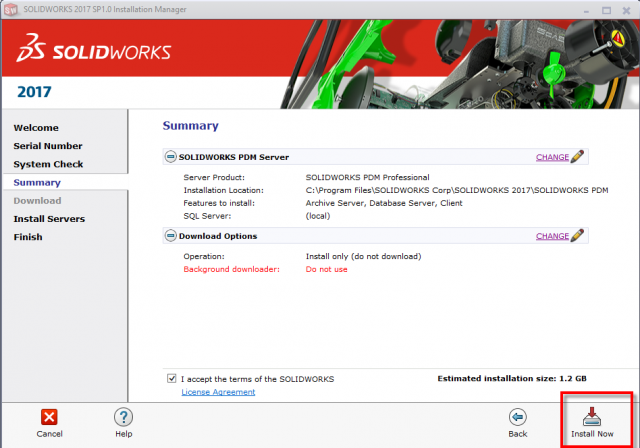Go to the Welcome step
Screen dimensions: 640x448
(x=36, y=128)
